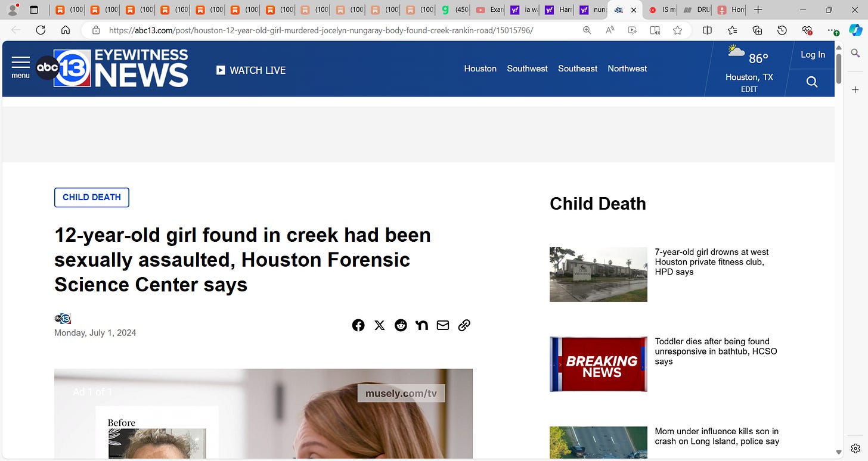Switch to the 'IS m' tab

pyautogui.click(x=662, y=10)
